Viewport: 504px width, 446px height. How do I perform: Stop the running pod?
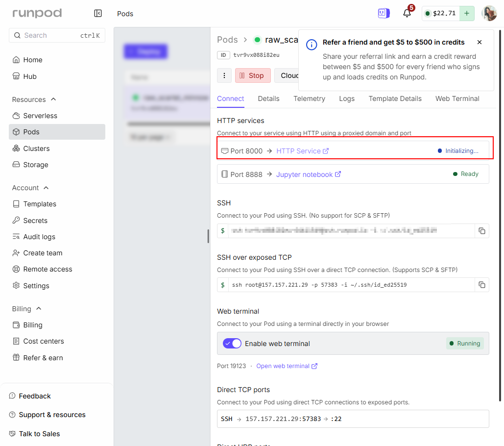pyautogui.click(x=253, y=75)
